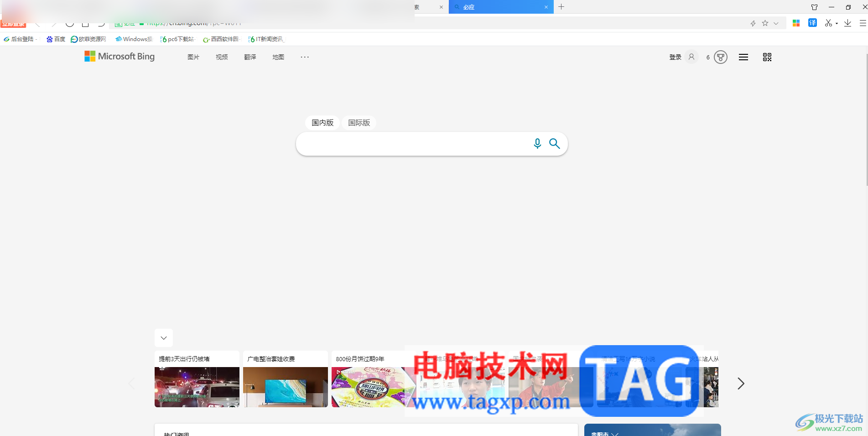This screenshot has height=436, width=868.
Task: Expand the 贵阳市 weather city dropdown
Action: pyautogui.click(x=615, y=434)
